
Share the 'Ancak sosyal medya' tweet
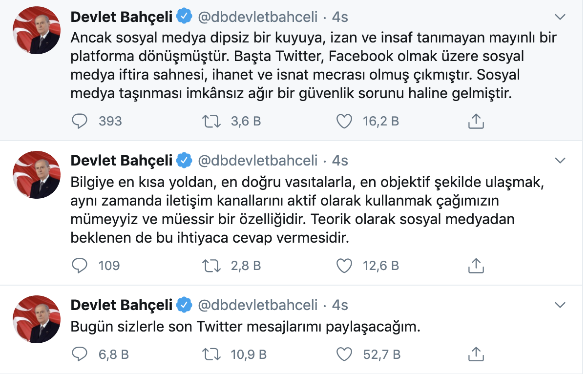coord(476,121)
